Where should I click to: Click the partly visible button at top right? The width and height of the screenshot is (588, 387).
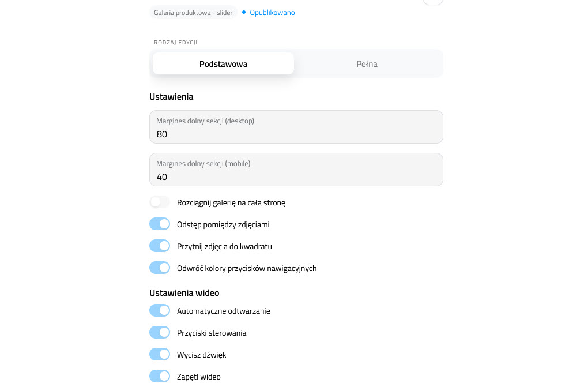[x=432, y=2]
